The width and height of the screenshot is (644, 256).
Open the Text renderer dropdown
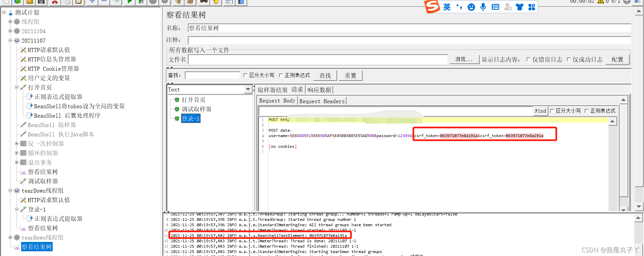[x=248, y=89]
